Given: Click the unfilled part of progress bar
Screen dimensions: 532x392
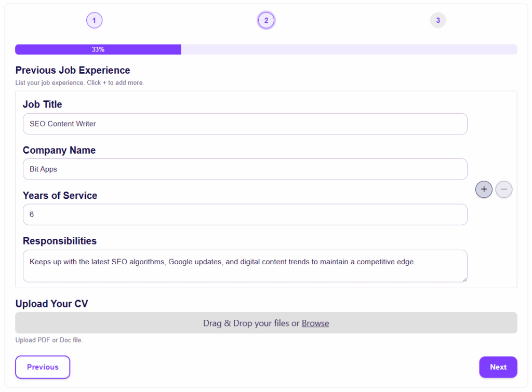Looking at the screenshot, I should click(x=348, y=49).
